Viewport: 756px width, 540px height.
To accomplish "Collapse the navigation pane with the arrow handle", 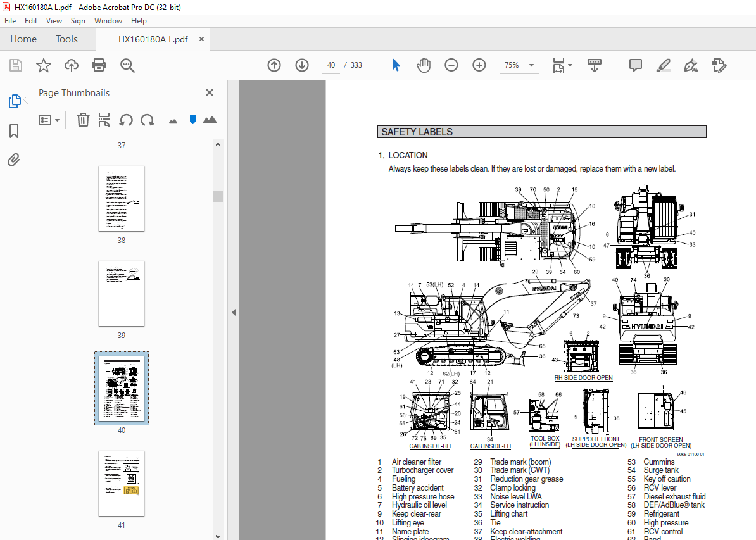I will tap(234, 313).
